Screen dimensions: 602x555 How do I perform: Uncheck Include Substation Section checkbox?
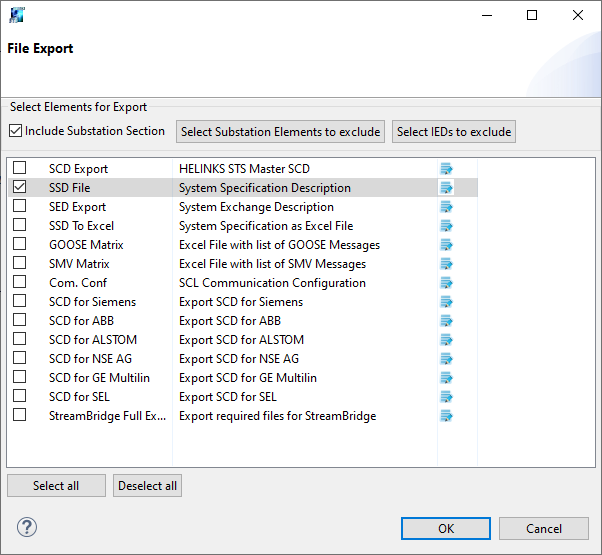tap(15, 131)
